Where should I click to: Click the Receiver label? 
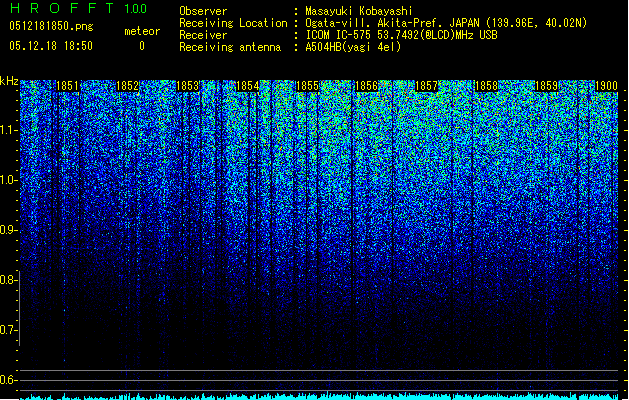[203, 35]
